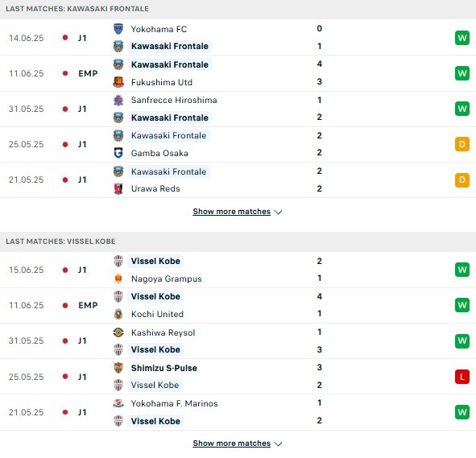476x458 pixels.
Task: Expand more Kawasaki Frontale matches
Action: click(x=232, y=212)
